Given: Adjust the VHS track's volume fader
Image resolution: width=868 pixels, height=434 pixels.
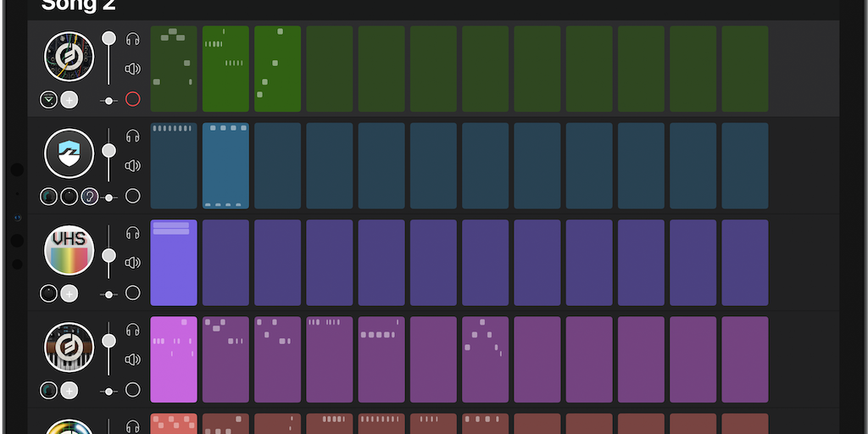Looking at the screenshot, I should (109, 251).
